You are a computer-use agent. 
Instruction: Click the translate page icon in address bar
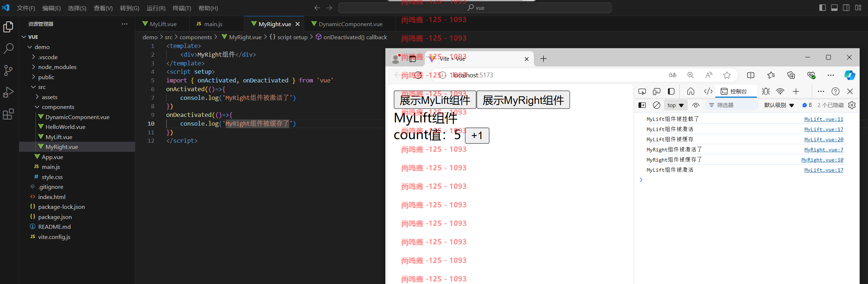(x=672, y=75)
